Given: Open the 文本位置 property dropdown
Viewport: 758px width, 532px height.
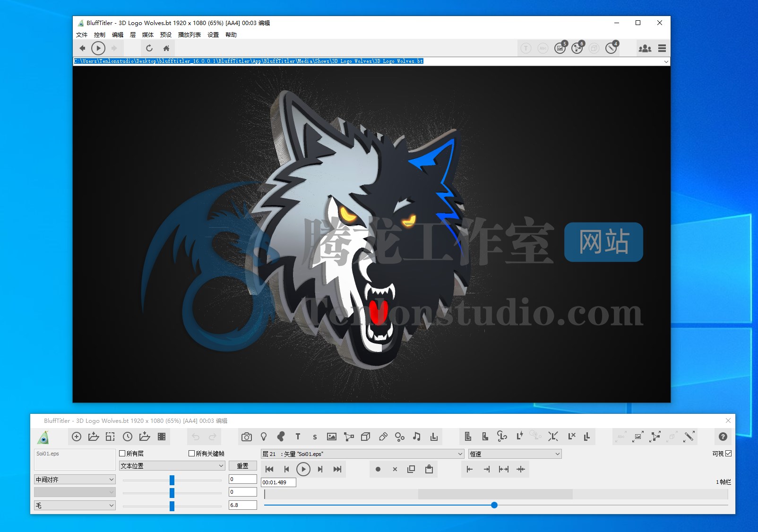Looking at the screenshot, I should (172, 466).
